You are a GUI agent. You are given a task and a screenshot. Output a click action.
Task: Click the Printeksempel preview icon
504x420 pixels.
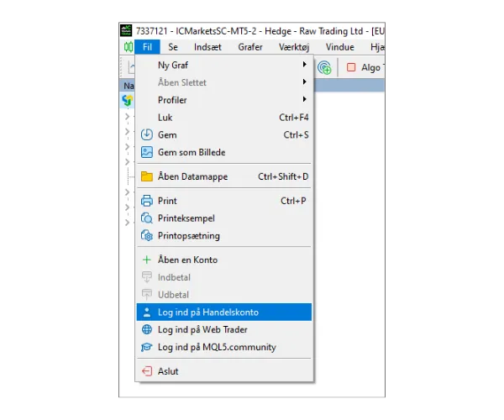click(x=147, y=218)
